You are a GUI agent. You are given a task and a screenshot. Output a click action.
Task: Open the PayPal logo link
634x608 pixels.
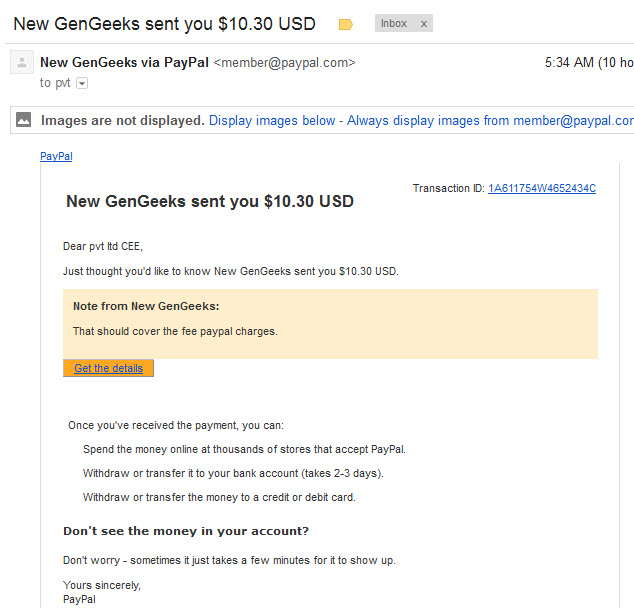(56, 156)
